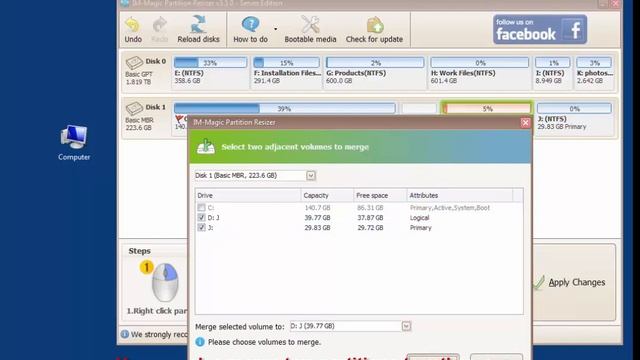Click the info icon in status bar
The height and width of the screenshot is (360, 640).
[x=125, y=334]
